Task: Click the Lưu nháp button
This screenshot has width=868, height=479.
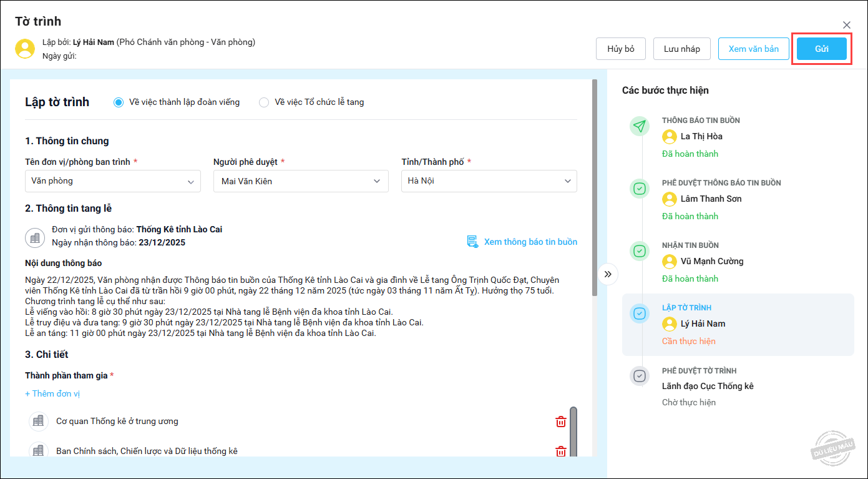Action: coord(681,49)
